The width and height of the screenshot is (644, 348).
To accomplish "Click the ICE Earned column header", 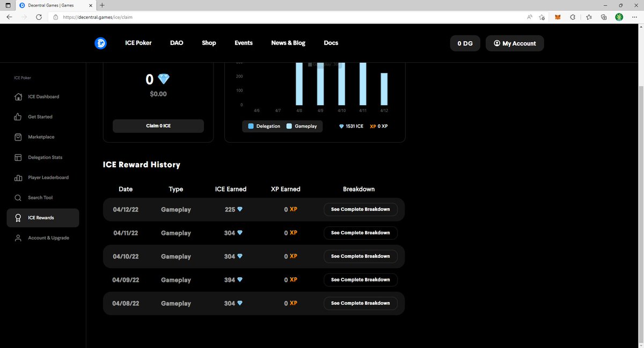I will [230, 189].
